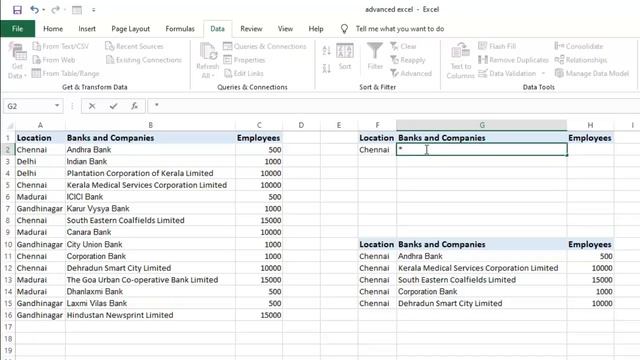Click Data Validation

point(507,73)
